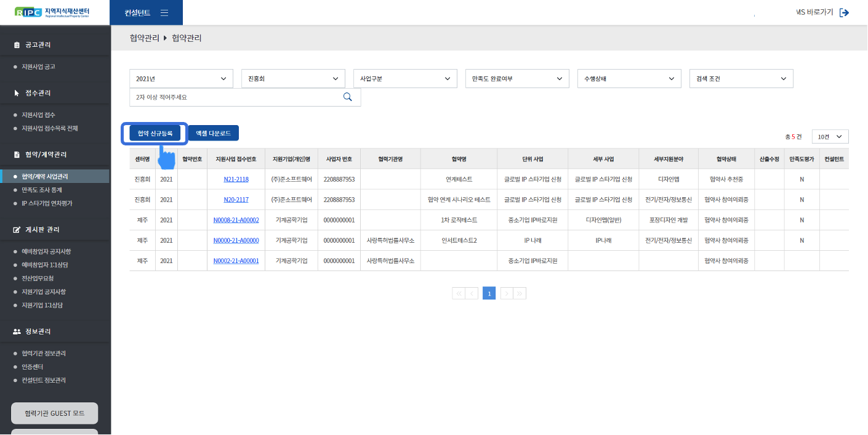Click the search magnifier icon

(x=347, y=97)
